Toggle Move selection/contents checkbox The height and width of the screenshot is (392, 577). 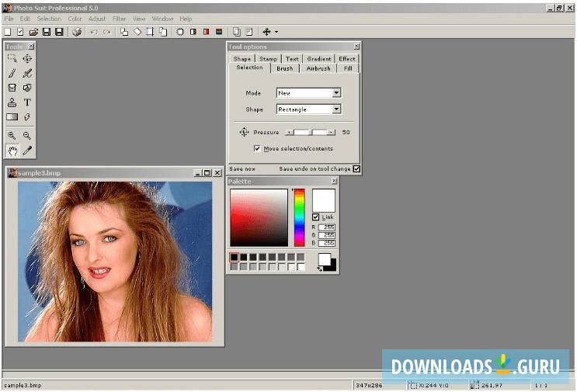pos(257,148)
